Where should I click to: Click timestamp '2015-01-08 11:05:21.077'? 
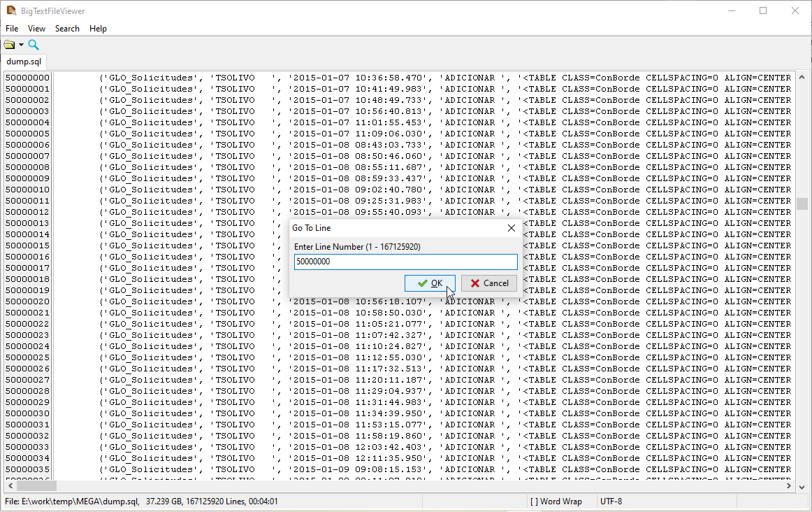tap(358, 324)
